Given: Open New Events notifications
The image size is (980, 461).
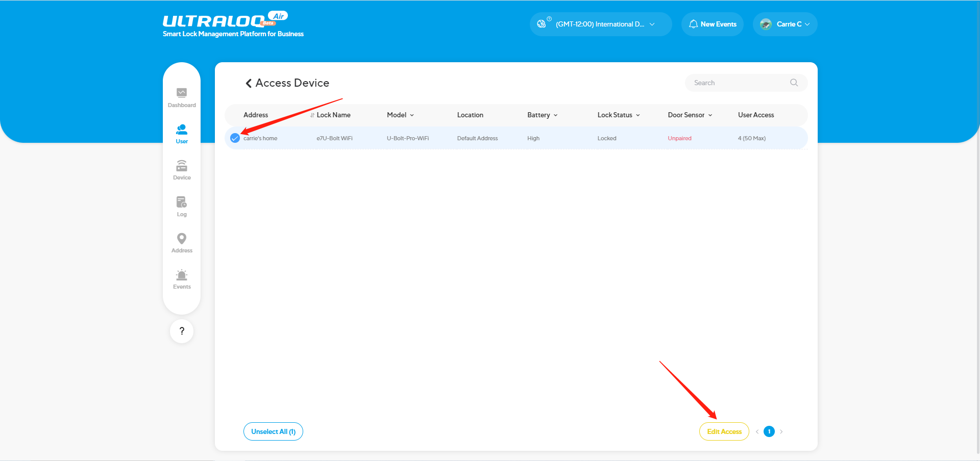Looking at the screenshot, I should [713, 24].
